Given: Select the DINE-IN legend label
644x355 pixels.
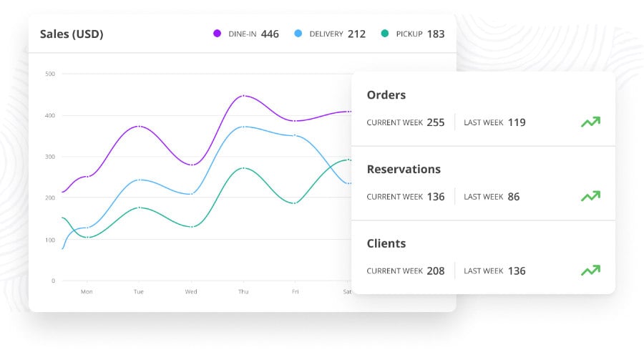Looking at the screenshot, I should pyautogui.click(x=243, y=34).
